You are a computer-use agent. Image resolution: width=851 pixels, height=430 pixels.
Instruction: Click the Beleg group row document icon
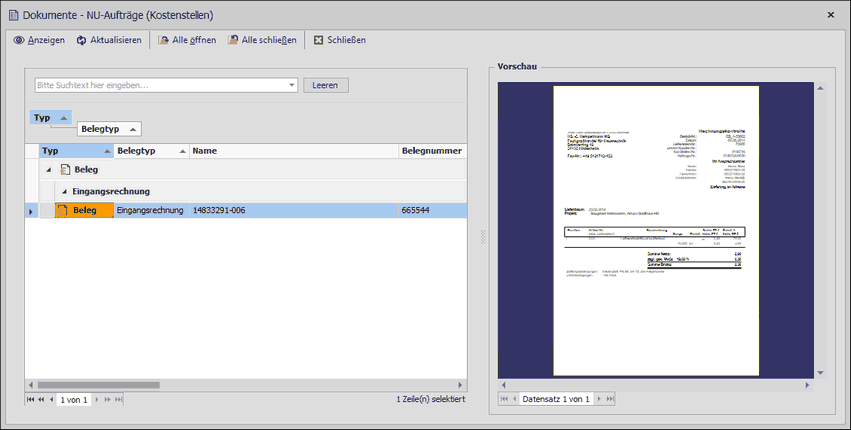[65, 170]
